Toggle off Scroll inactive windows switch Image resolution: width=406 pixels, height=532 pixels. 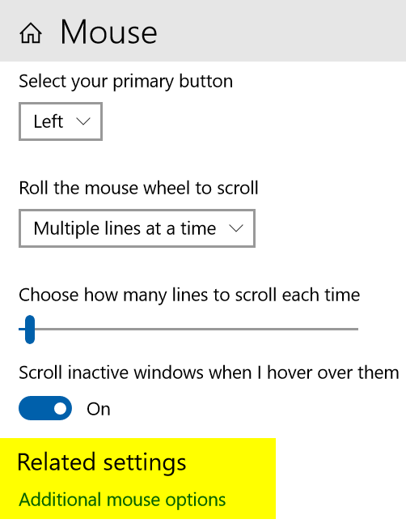click(45, 408)
